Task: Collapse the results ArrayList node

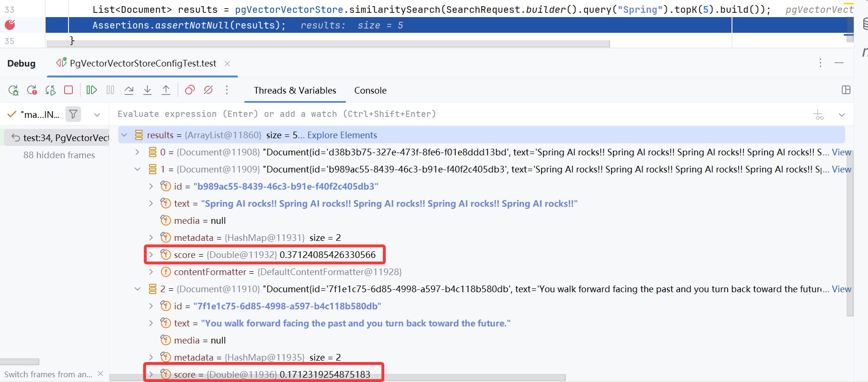Action: [124, 135]
